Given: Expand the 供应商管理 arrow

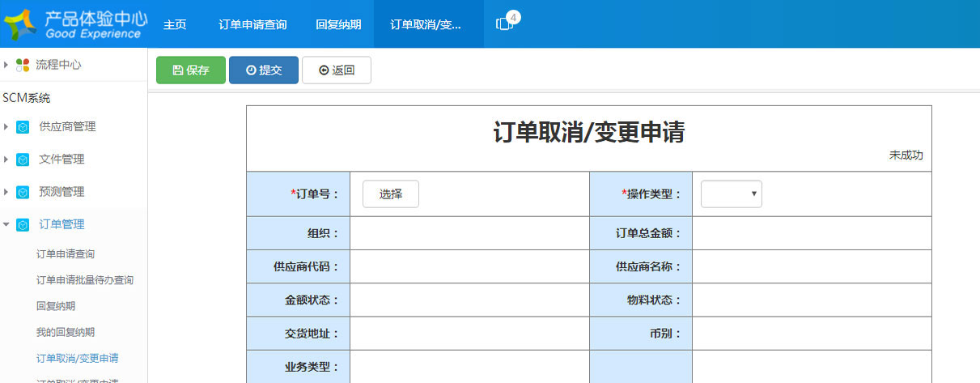Looking at the screenshot, I should [6, 127].
